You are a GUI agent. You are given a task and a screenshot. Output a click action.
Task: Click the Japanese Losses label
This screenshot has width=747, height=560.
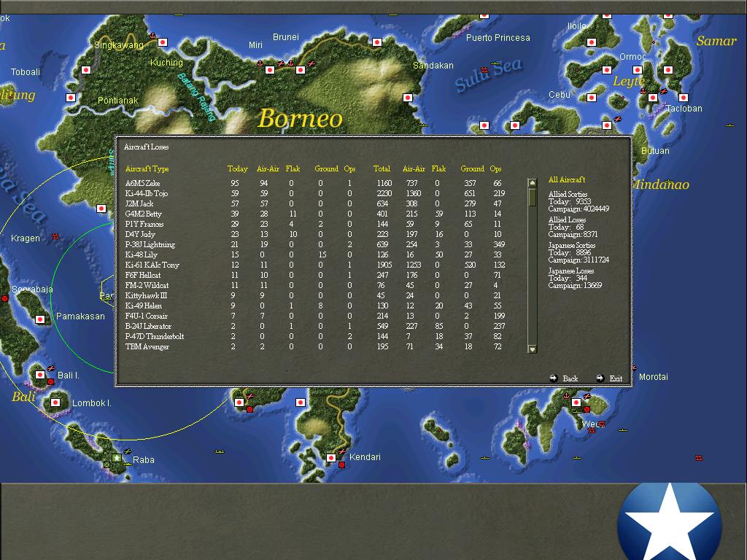click(x=570, y=271)
